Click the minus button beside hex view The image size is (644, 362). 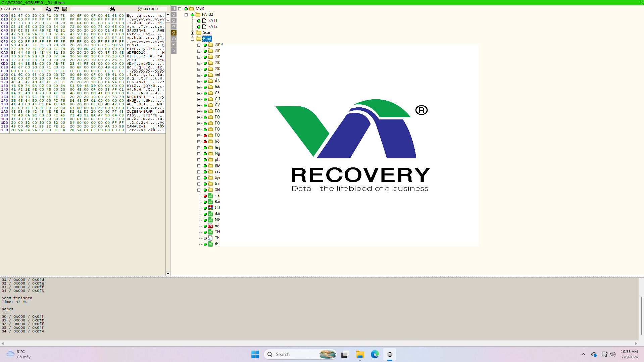[168, 20]
